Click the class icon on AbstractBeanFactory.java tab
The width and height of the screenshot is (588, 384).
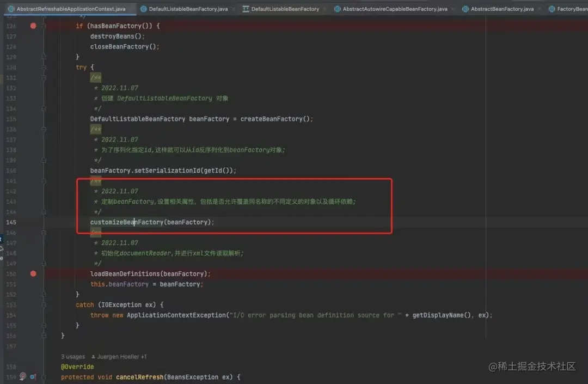point(465,9)
